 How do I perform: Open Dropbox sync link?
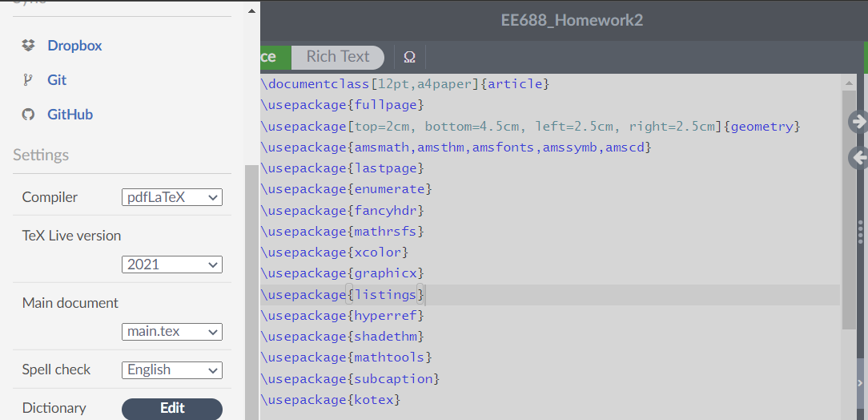74,46
